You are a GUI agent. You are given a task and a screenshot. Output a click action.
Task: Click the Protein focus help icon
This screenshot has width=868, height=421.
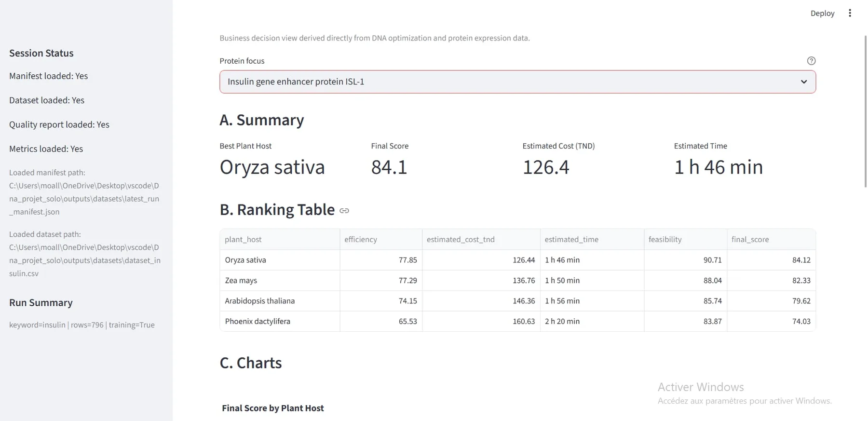(811, 61)
